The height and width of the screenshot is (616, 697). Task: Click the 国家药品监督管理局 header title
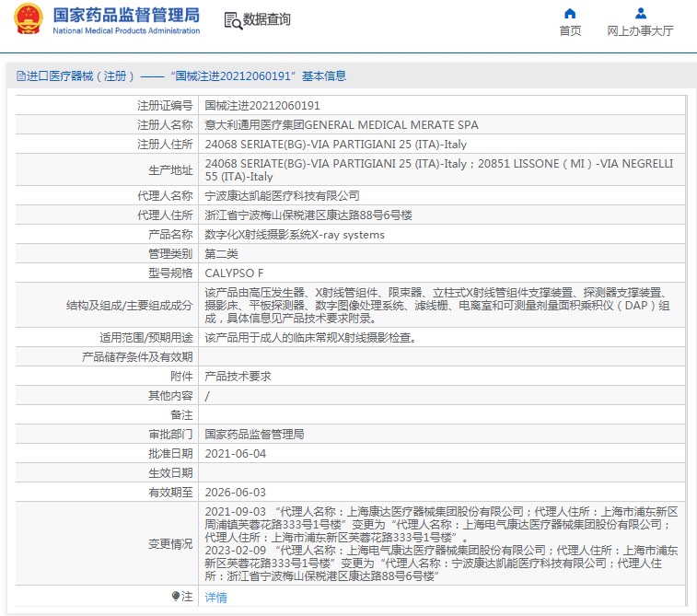pyautogui.click(x=126, y=15)
